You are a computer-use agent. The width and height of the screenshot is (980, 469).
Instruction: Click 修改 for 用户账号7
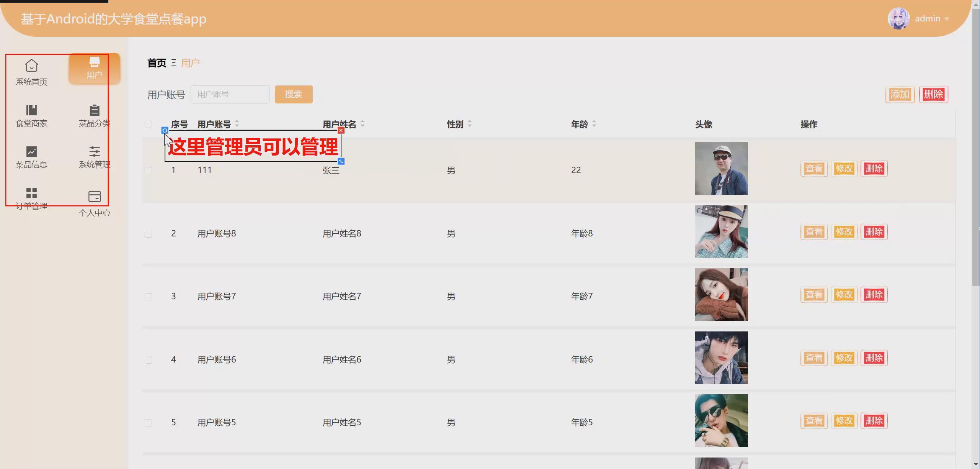[x=844, y=295]
